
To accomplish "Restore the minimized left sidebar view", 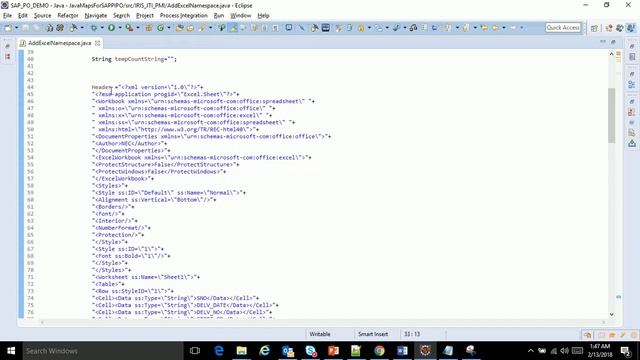I will (7, 47).
